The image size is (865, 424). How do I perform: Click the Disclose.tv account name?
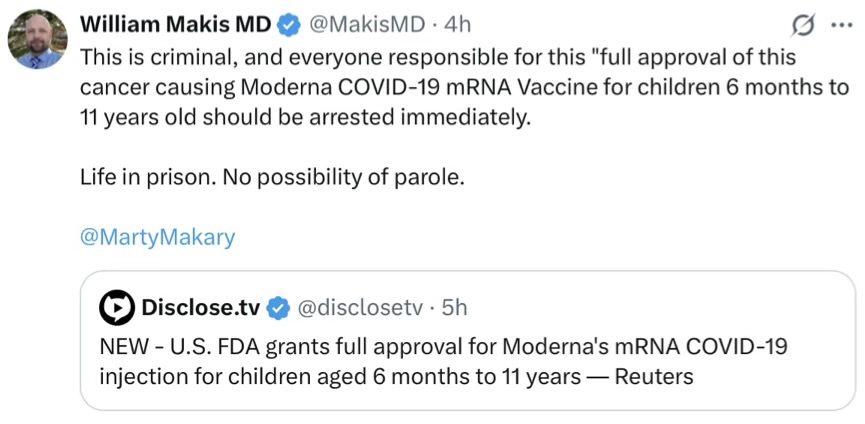pos(201,308)
